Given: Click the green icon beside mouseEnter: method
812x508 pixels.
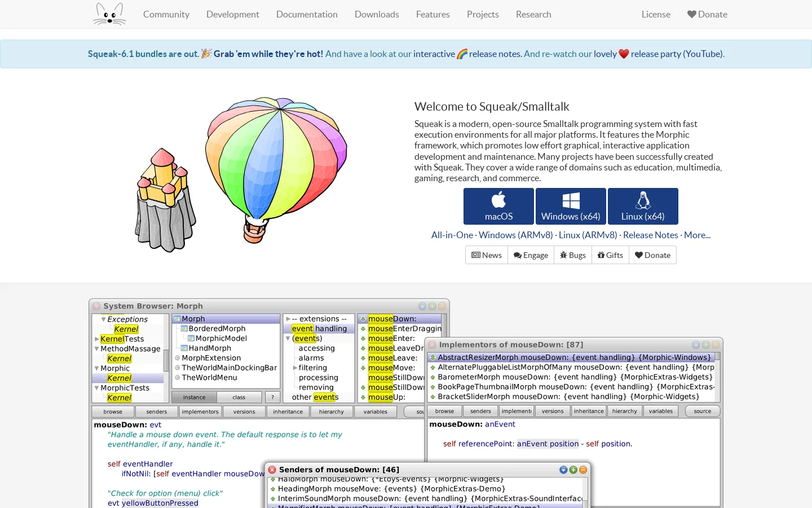Looking at the screenshot, I should pos(363,339).
